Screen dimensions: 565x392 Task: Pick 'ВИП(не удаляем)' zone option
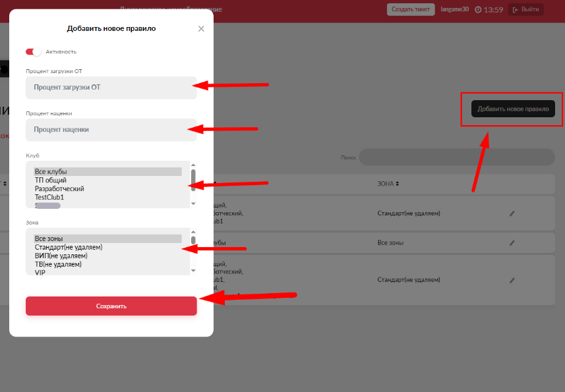point(107,256)
